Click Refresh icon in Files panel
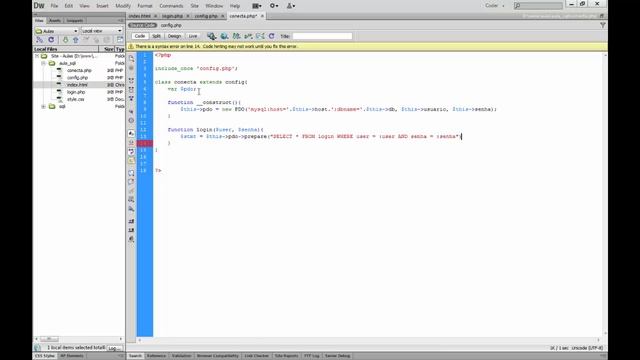 click(x=51, y=40)
